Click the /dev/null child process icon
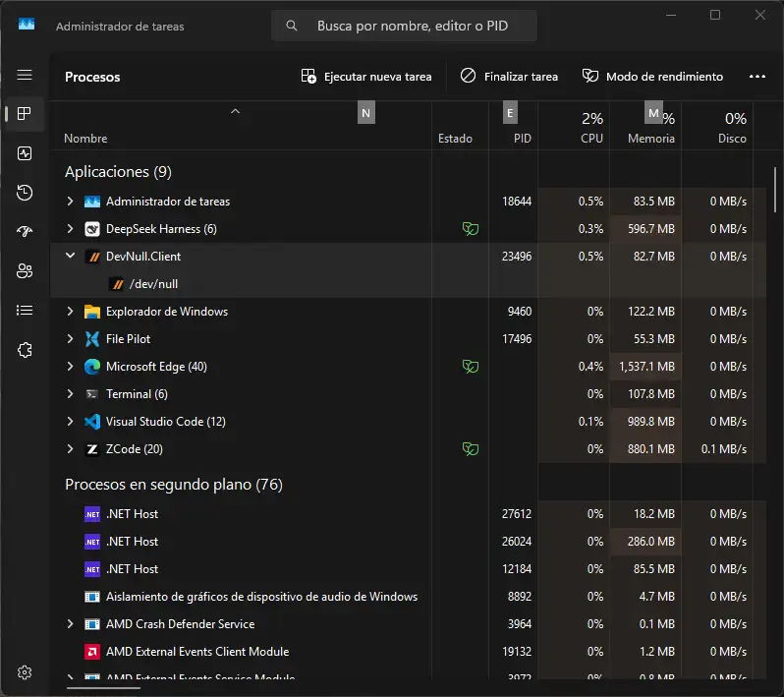Screen dimensions: 784x697 coord(117,284)
